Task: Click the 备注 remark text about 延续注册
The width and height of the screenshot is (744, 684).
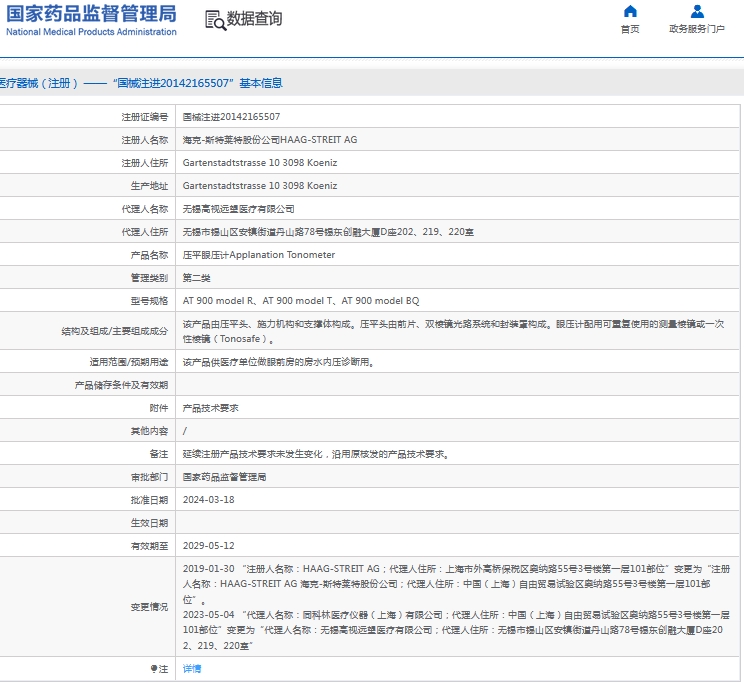Action: click(316, 454)
